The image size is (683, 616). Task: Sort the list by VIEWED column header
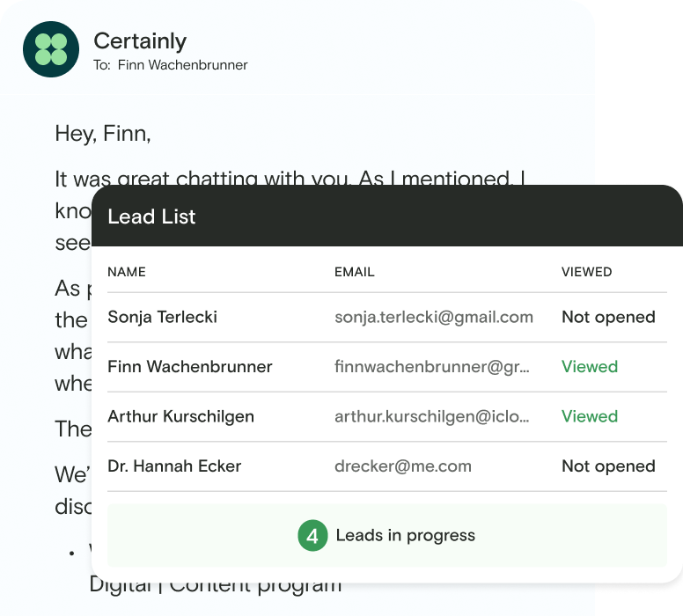click(x=586, y=272)
